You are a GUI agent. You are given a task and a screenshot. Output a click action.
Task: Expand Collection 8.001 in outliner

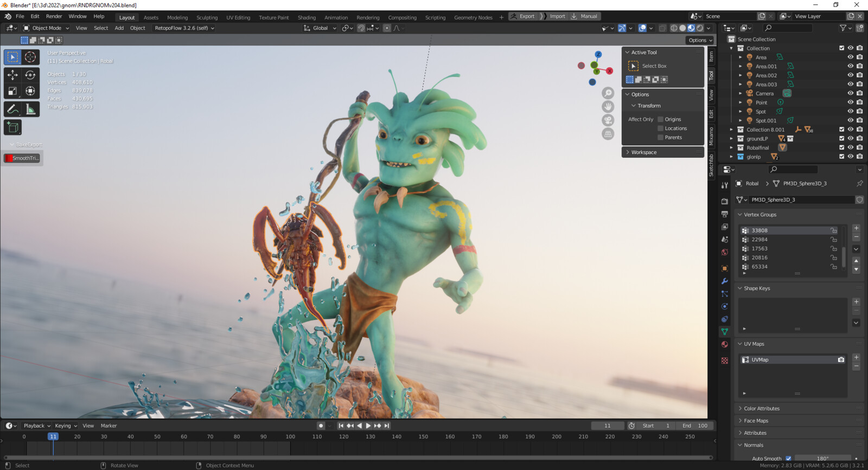pyautogui.click(x=731, y=130)
